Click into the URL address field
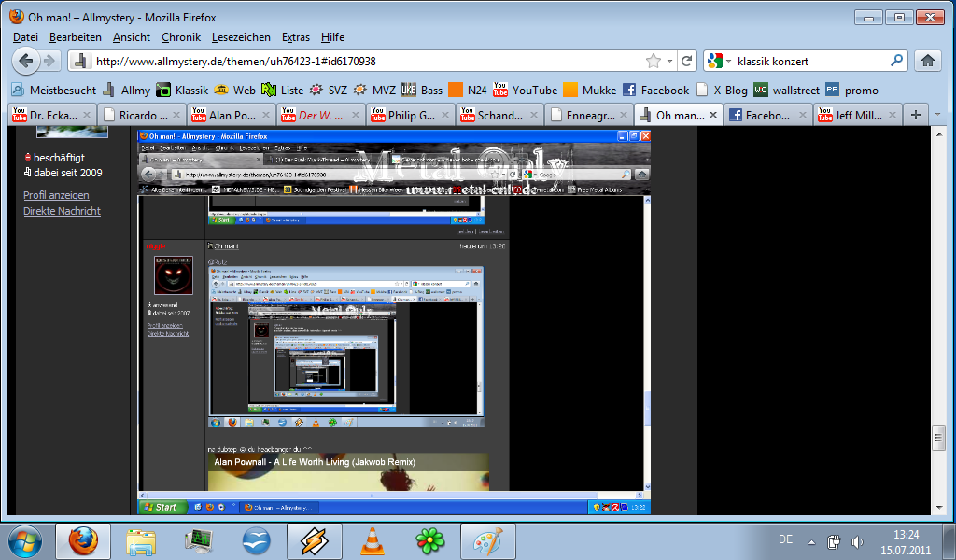This screenshot has height=560, width=956. click(366, 61)
